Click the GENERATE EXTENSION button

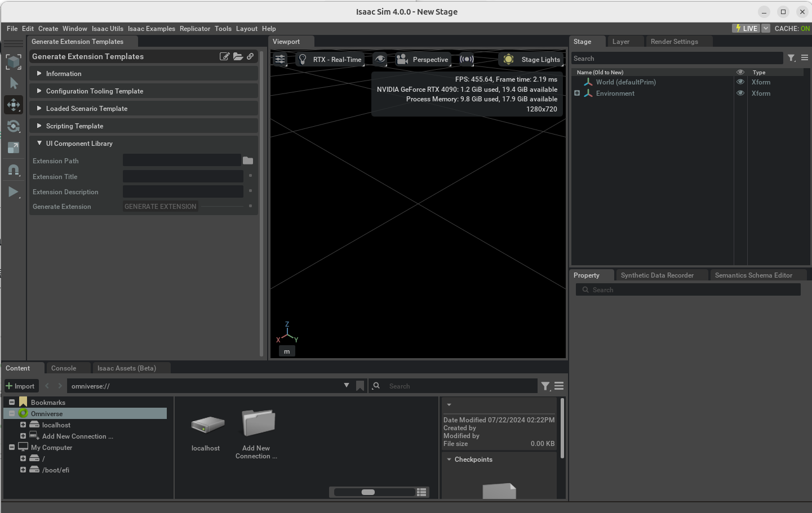161,207
